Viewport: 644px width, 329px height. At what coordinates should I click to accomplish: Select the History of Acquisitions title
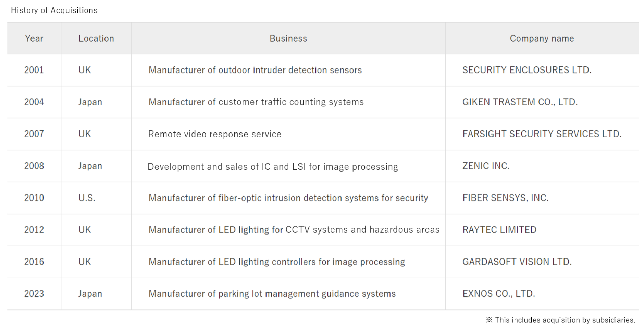pos(54,10)
